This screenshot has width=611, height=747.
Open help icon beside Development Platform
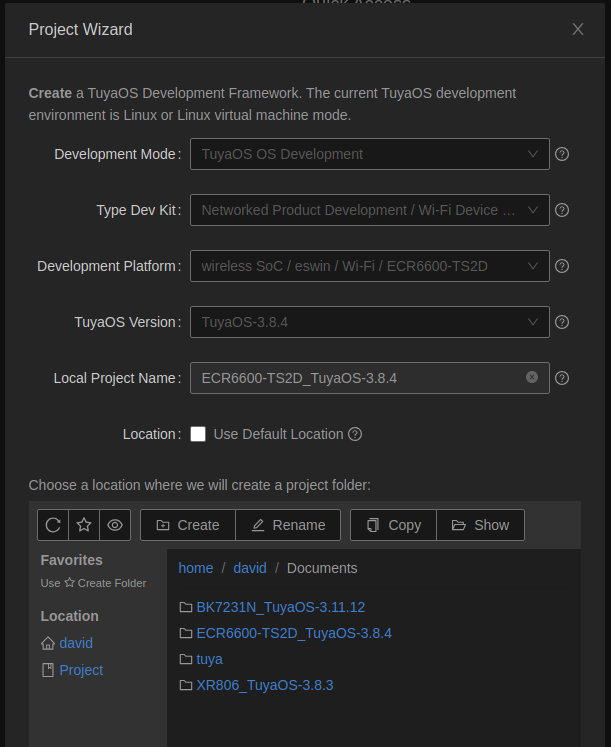tap(562, 266)
